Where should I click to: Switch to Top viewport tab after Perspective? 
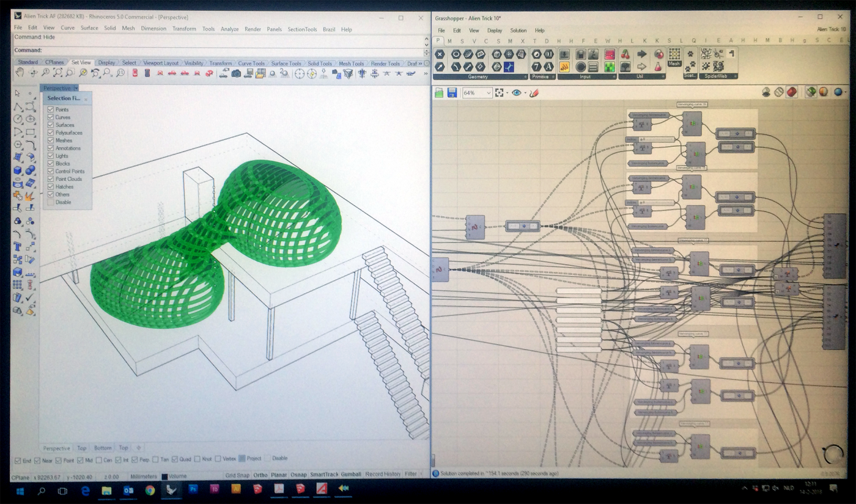click(82, 448)
